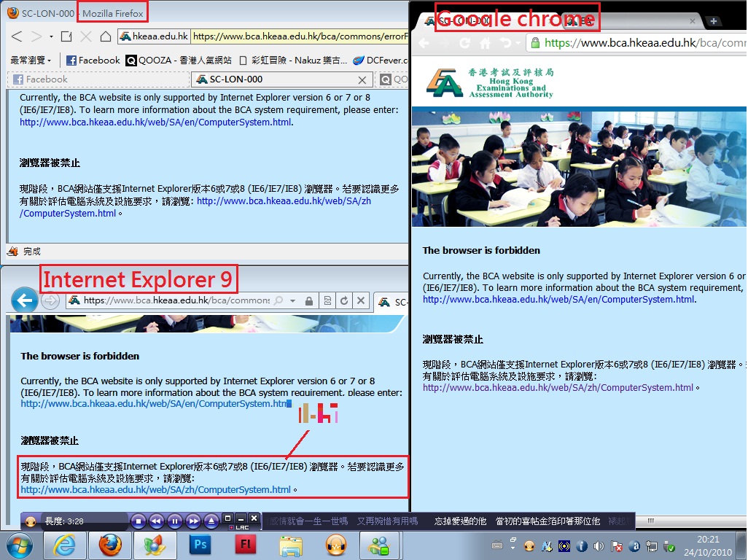Click the Back arrow in Google Chrome
Image resolution: width=748 pixels, height=560 pixels.
[424, 44]
